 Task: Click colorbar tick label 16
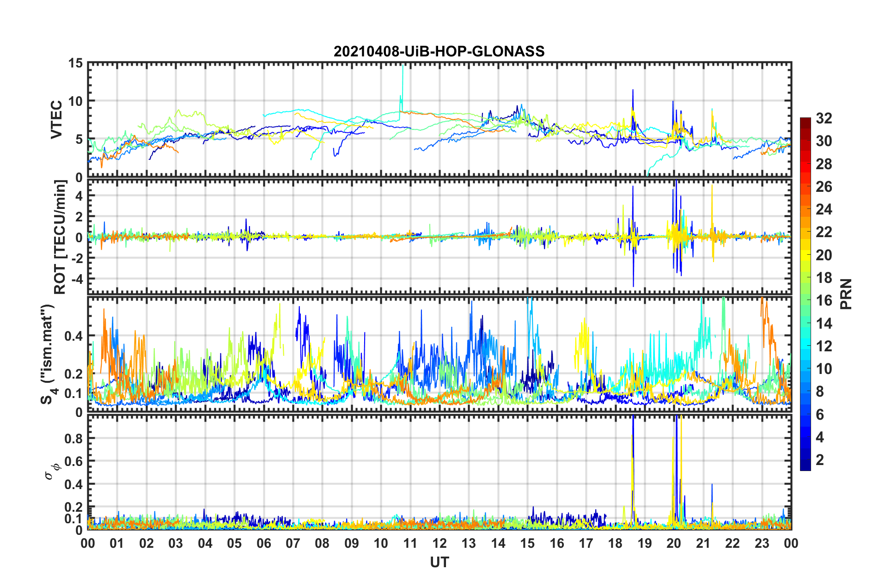824,300
